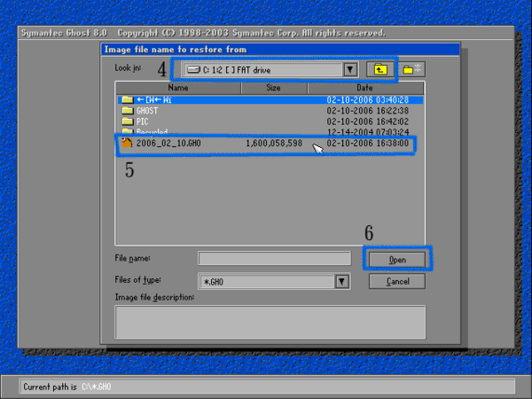Viewport: 532px width, 399px height.
Task: Go up one folder level icon
Action: click(380, 69)
